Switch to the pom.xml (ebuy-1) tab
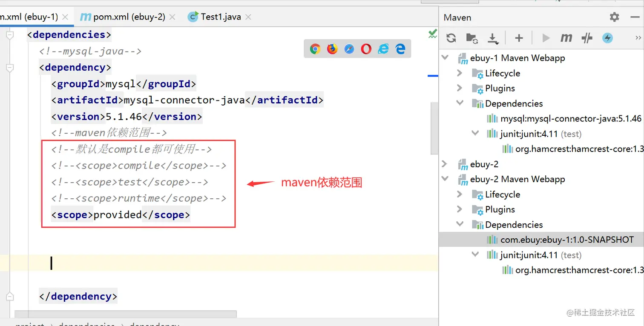Image resolution: width=644 pixels, height=326 pixels. coord(30,17)
